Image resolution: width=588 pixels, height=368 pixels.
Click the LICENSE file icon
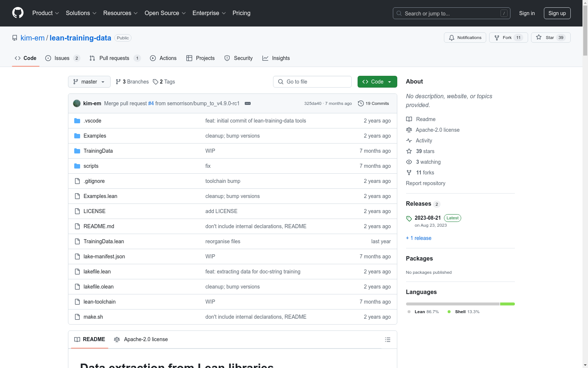(77, 211)
